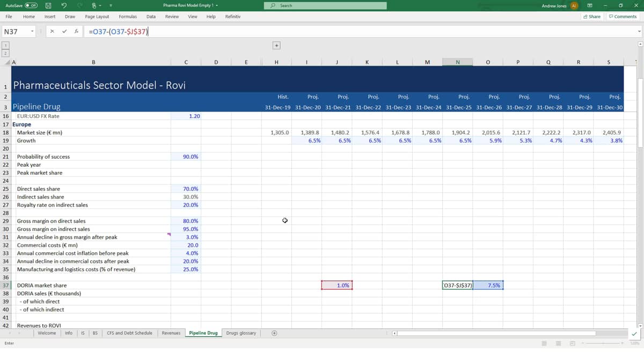
Task: Switch to the Home ribbon tab
Action: click(x=29, y=17)
